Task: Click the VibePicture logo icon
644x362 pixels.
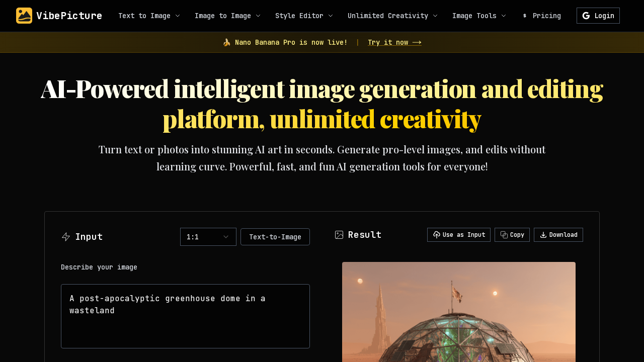Action: [24, 16]
